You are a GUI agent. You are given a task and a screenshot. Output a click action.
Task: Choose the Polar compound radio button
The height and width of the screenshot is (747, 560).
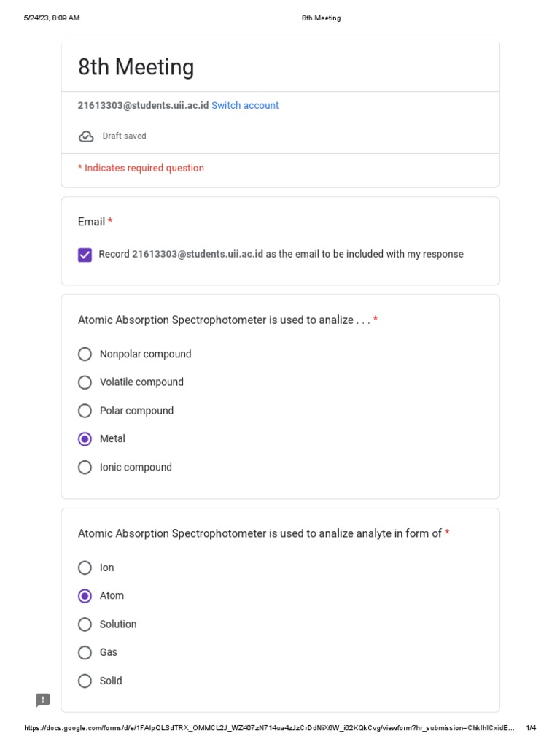click(85, 411)
